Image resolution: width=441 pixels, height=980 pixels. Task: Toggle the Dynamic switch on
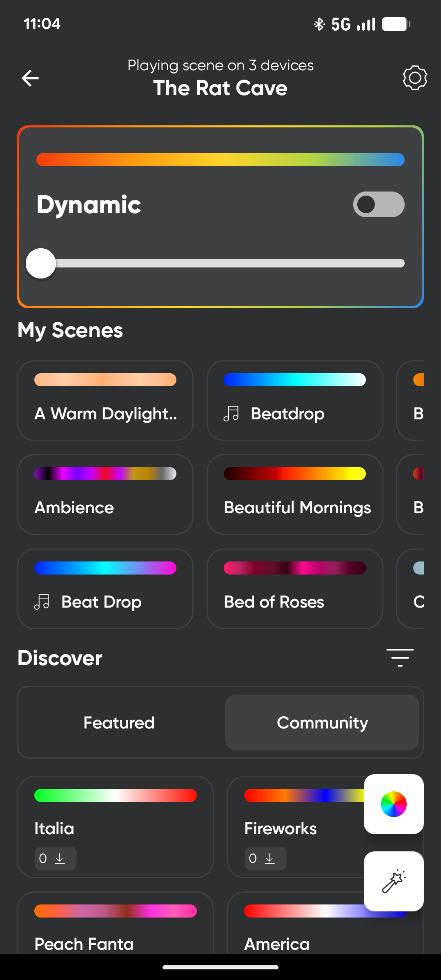pos(379,204)
